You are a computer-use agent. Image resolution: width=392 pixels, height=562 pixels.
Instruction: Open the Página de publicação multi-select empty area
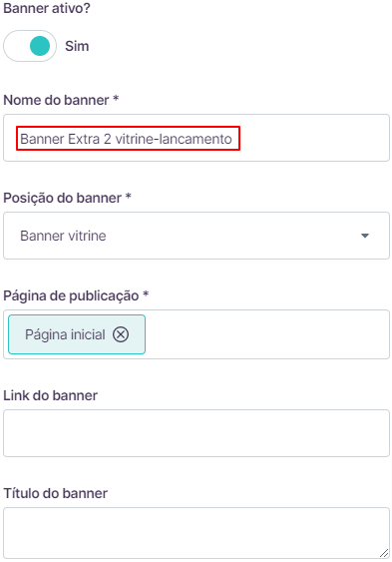pyautogui.click(x=266, y=334)
